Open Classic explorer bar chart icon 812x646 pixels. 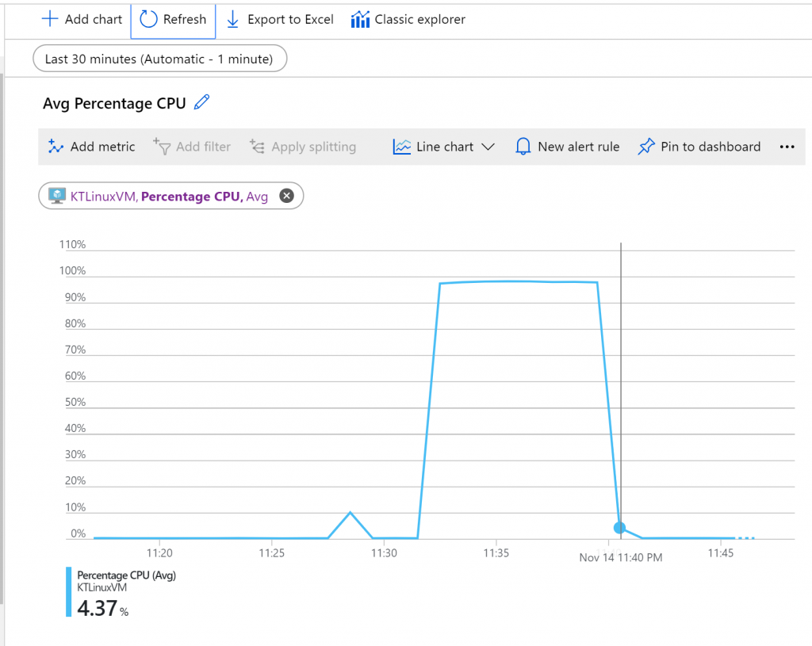pyautogui.click(x=360, y=19)
